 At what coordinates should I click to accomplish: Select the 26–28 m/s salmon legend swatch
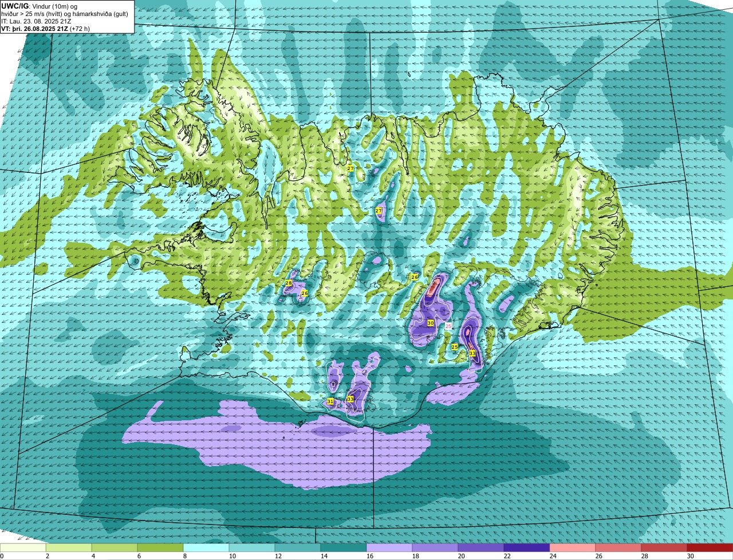point(618,547)
